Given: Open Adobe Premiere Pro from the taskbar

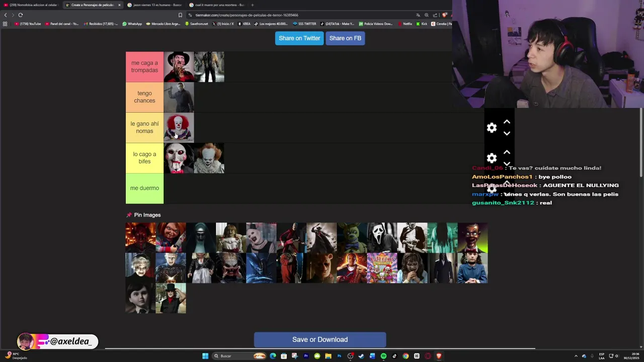Looking at the screenshot, I should pyautogui.click(x=306, y=356).
